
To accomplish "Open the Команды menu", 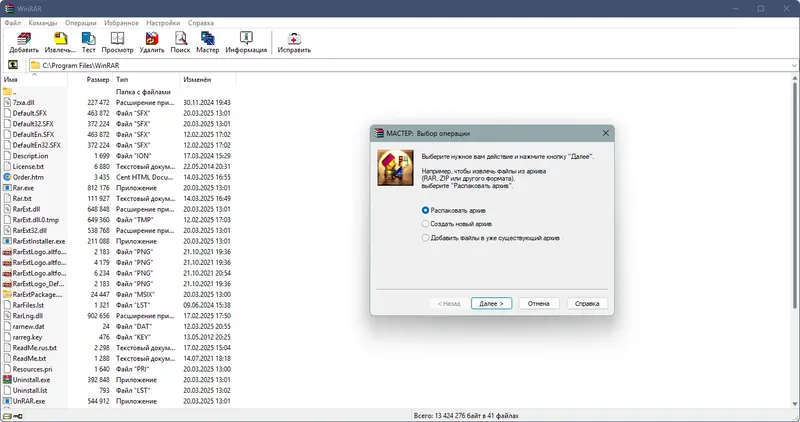I will point(43,23).
